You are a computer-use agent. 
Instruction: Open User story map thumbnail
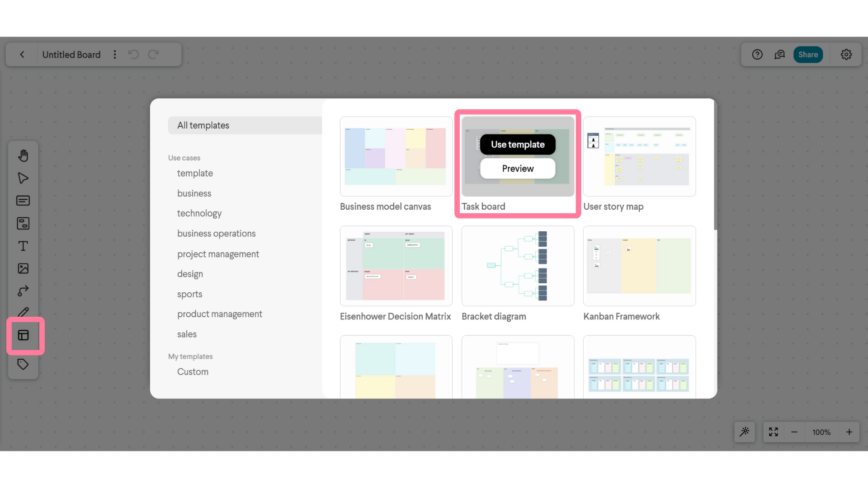pos(639,156)
